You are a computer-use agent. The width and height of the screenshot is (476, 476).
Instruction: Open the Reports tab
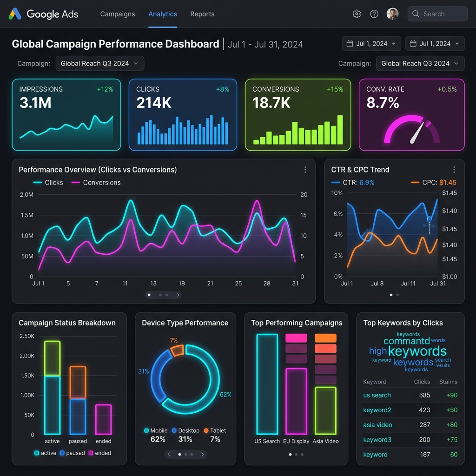202,14
